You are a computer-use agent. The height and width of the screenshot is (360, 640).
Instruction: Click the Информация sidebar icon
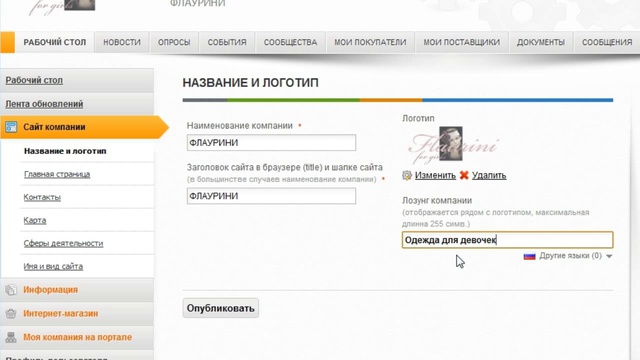[x=11, y=290]
